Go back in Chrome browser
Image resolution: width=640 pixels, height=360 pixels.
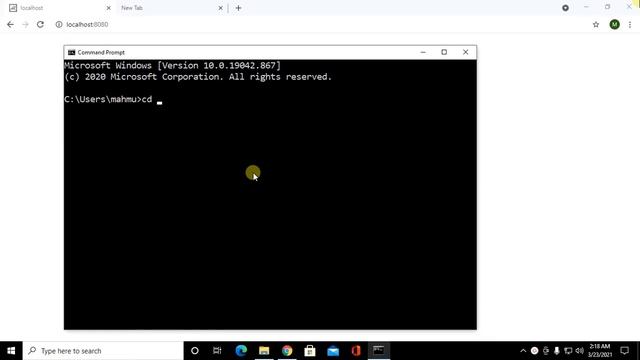point(10,24)
